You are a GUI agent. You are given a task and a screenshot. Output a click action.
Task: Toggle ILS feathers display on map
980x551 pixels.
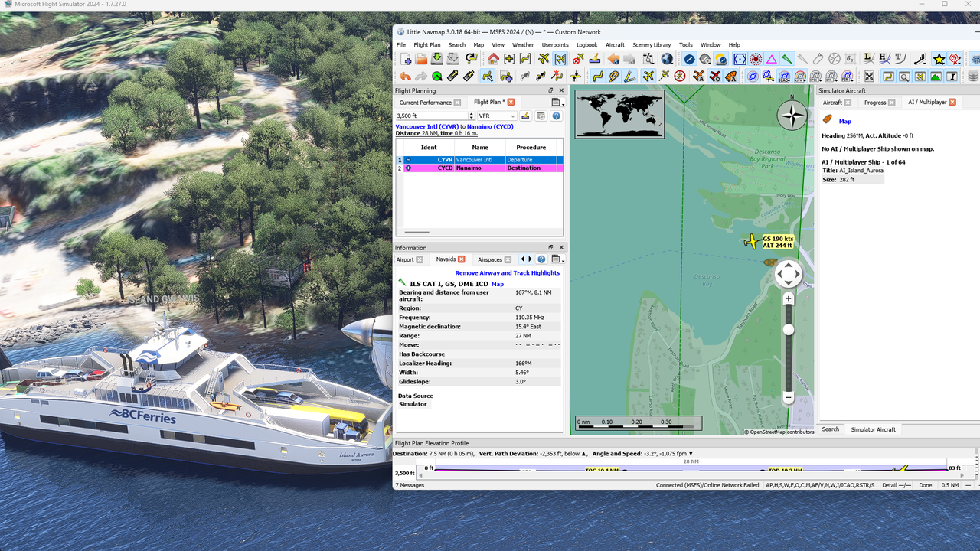787,59
